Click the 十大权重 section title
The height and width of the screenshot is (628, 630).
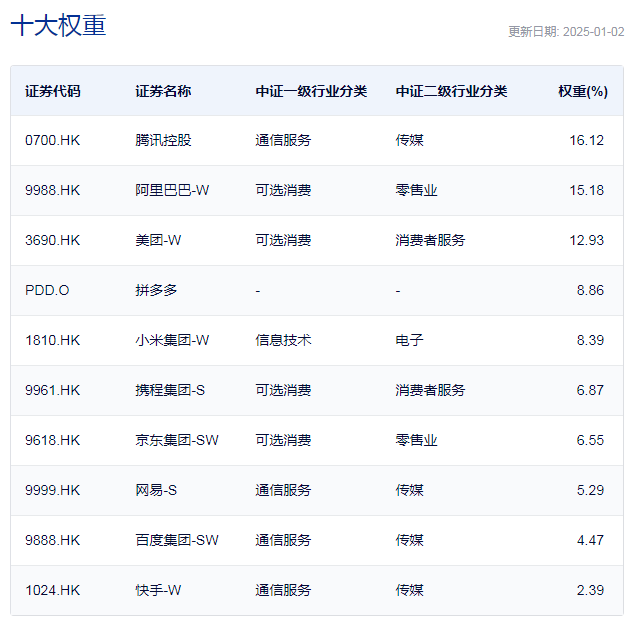click(58, 27)
